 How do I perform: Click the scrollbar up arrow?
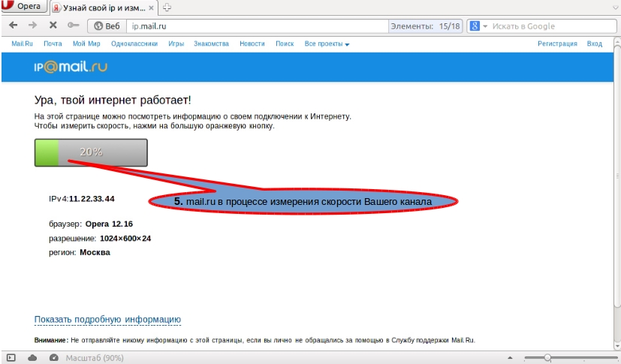[617, 41]
